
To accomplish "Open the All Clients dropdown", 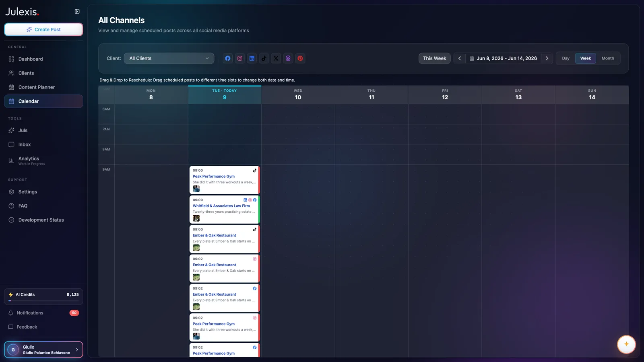I will click(169, 58).
